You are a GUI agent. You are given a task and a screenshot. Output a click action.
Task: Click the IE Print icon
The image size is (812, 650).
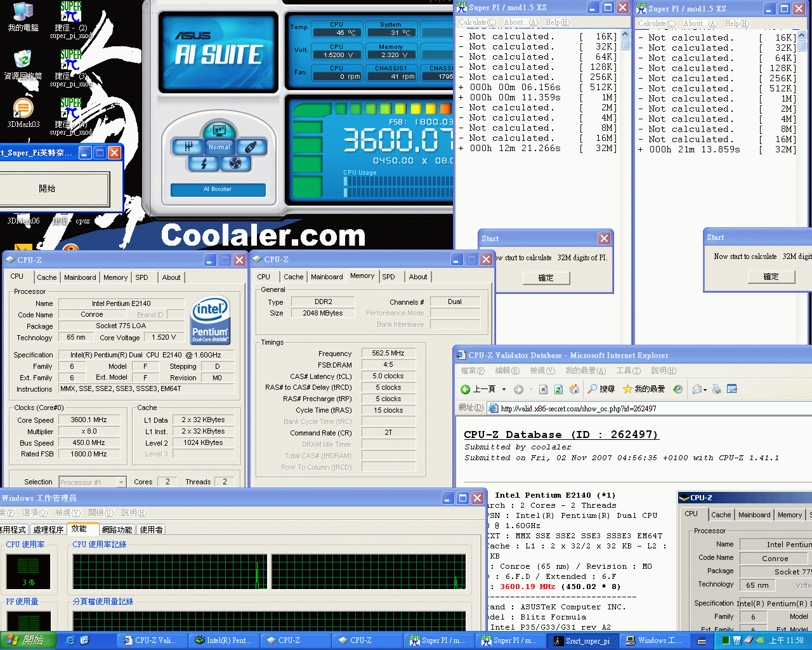point(717,389)
